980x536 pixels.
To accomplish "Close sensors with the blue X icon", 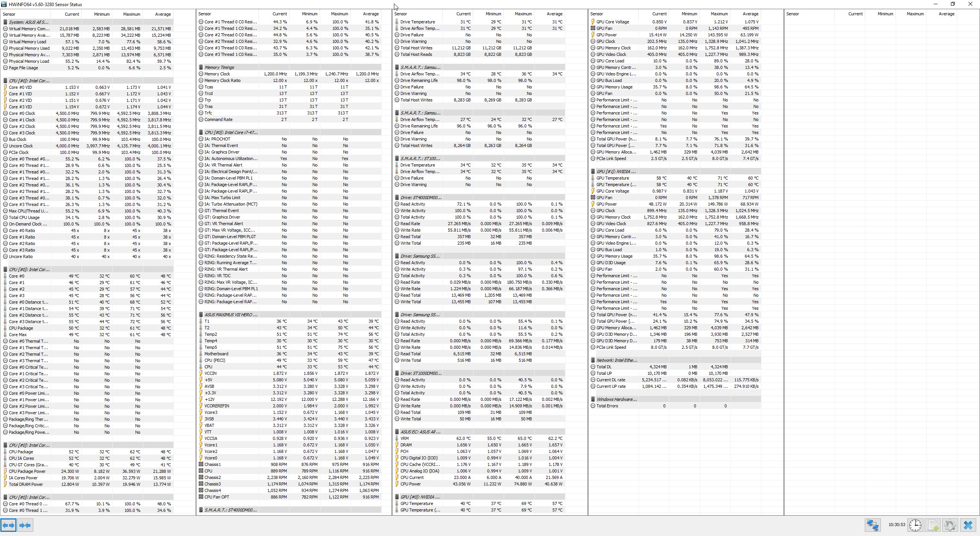I will pyautogui.click(x=968, y=525).
